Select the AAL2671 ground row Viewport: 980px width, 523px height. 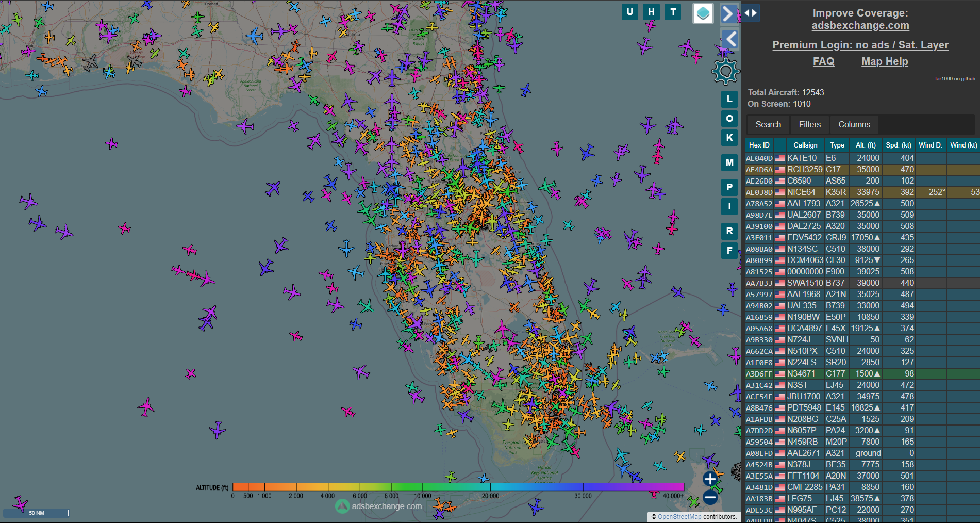pyautogui.click(x=862, y=453)
